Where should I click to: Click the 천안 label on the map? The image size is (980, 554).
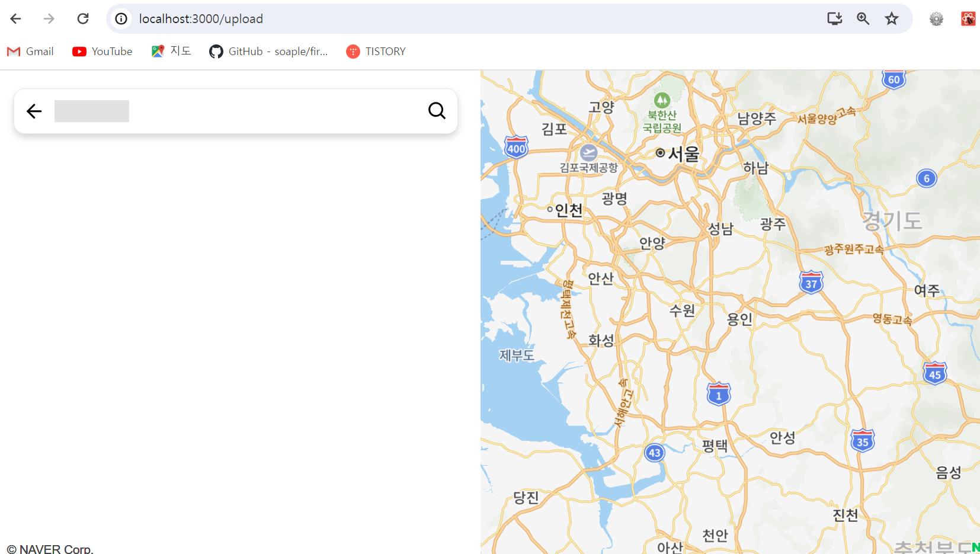click(715, 536)
